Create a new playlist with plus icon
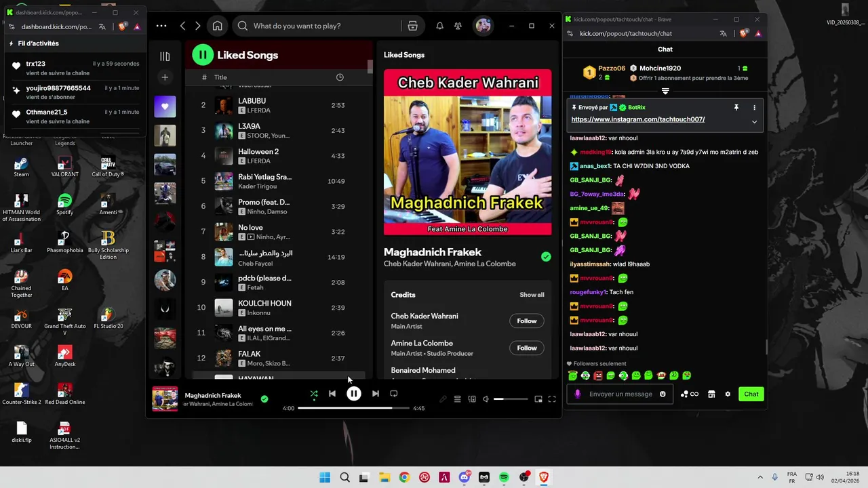Viewport: 868px width, 488px height. pyautogui.click(x=165, y=77)
